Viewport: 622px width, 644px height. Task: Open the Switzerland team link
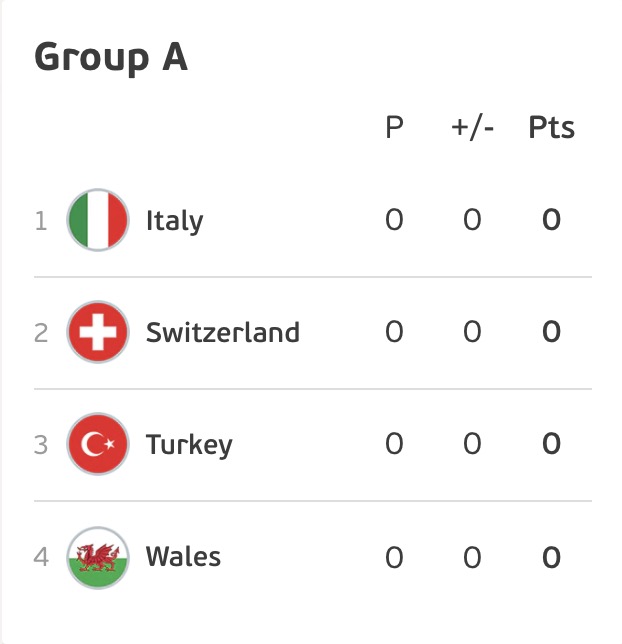coord(223,332)
